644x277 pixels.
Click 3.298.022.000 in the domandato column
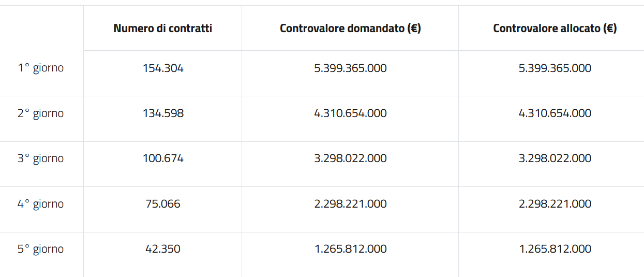(x=350, y=158)
